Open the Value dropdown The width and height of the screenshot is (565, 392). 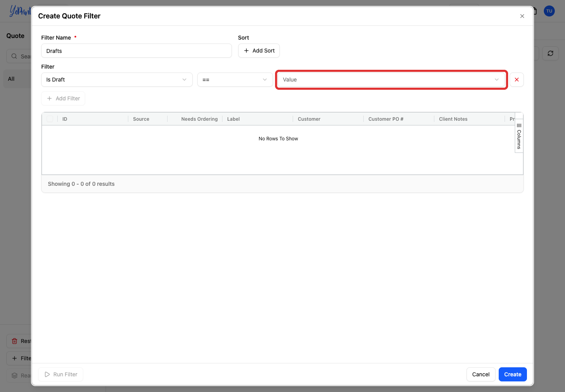point(391,80)
